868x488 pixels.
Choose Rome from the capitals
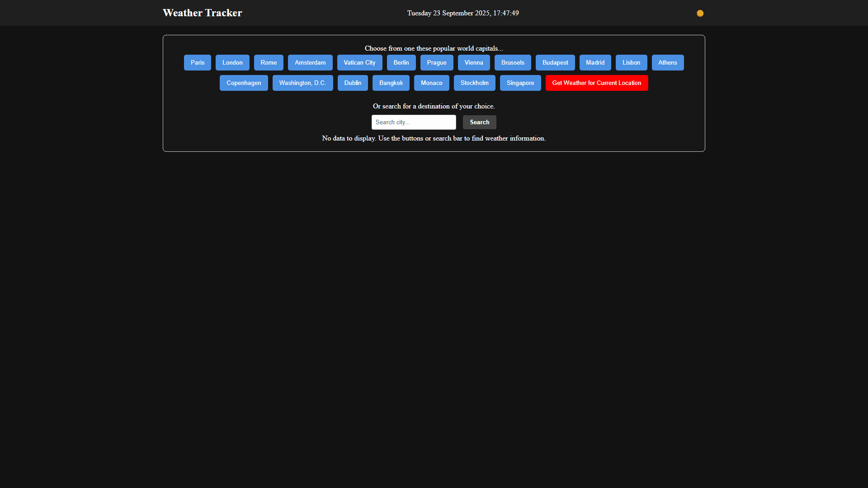click(269, 62)
